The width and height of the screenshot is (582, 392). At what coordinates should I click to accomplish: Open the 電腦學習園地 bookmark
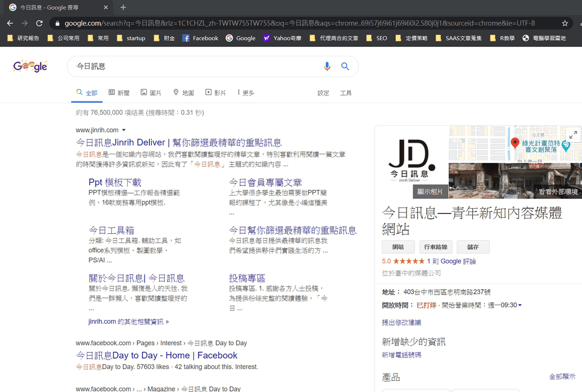(x=544, y=38)
